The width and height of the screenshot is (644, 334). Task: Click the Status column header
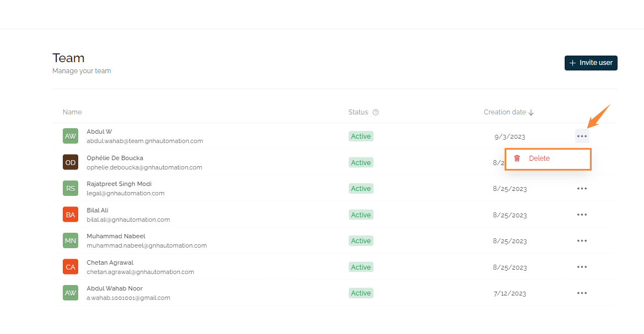click(358, 112)
